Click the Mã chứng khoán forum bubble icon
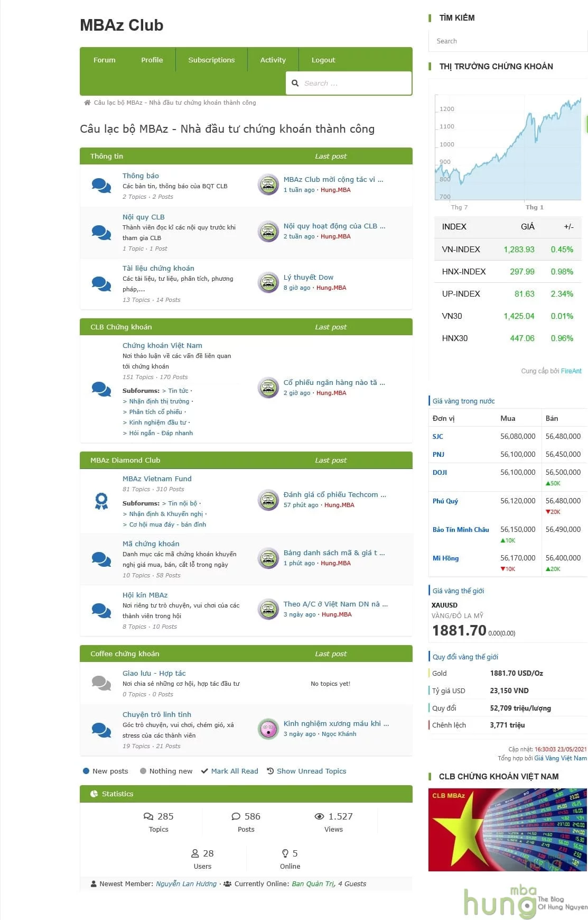This screenshot has height=920, width=588. pyautogui.click(x=101, y=559)
